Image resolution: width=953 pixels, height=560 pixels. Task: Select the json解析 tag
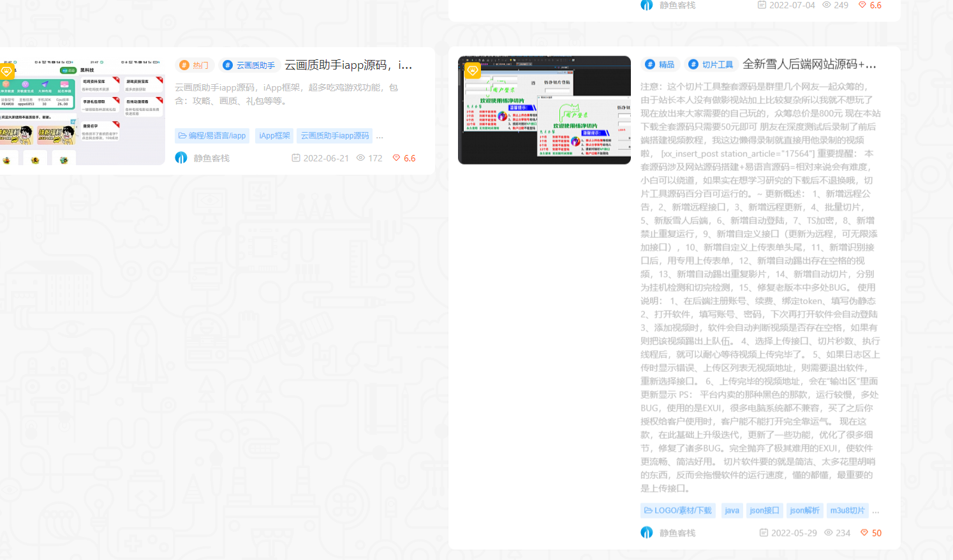(804, 510)
